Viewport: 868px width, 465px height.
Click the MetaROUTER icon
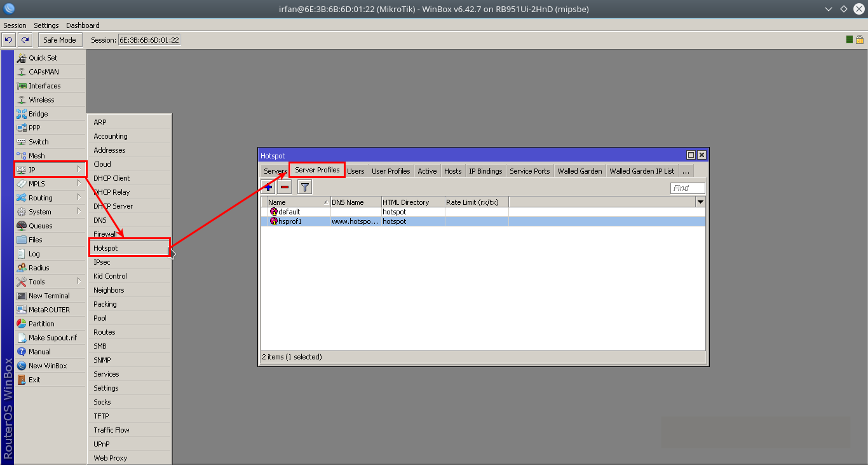pos(22,310)
